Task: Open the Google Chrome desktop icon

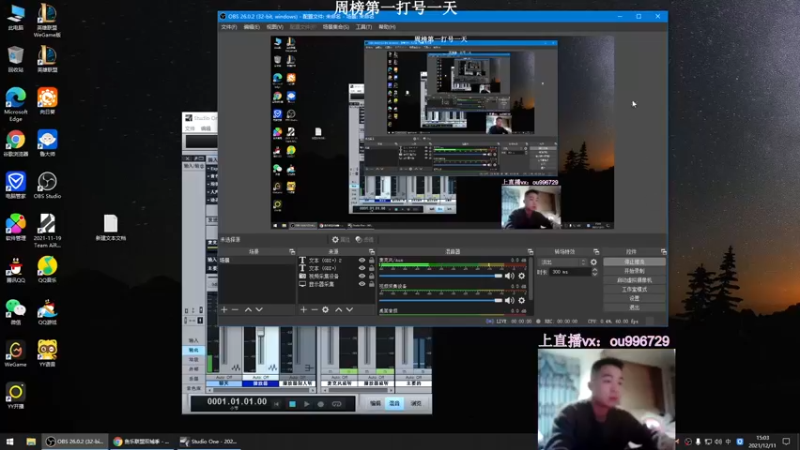Action: coord(15,143)
